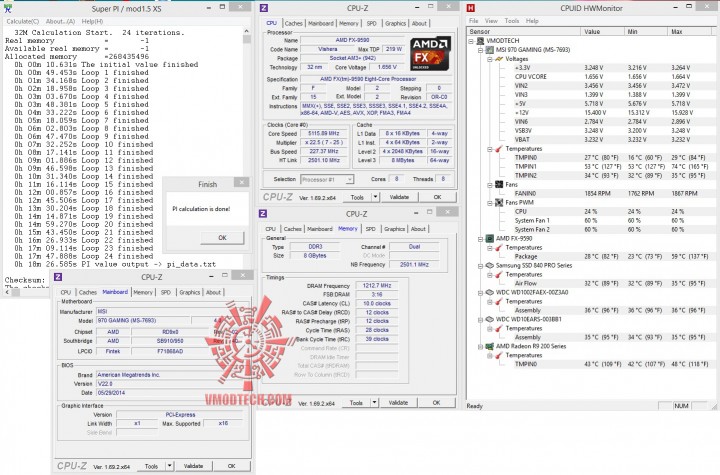The image size is (720, 475).
Task: Click the Core Speed 5115.89 MHz value
Action: pos(324,133)
